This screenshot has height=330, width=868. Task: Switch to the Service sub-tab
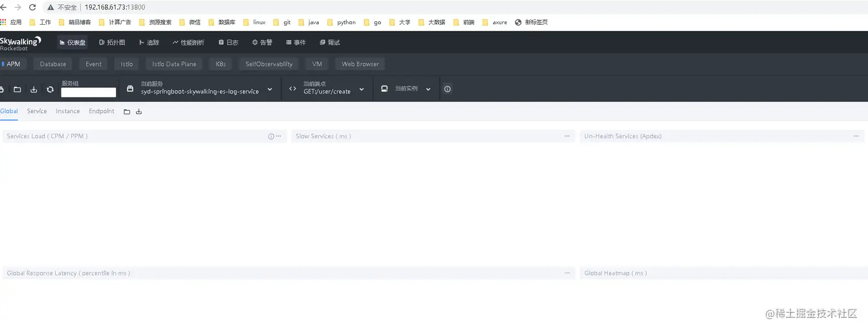pos(37,111)
